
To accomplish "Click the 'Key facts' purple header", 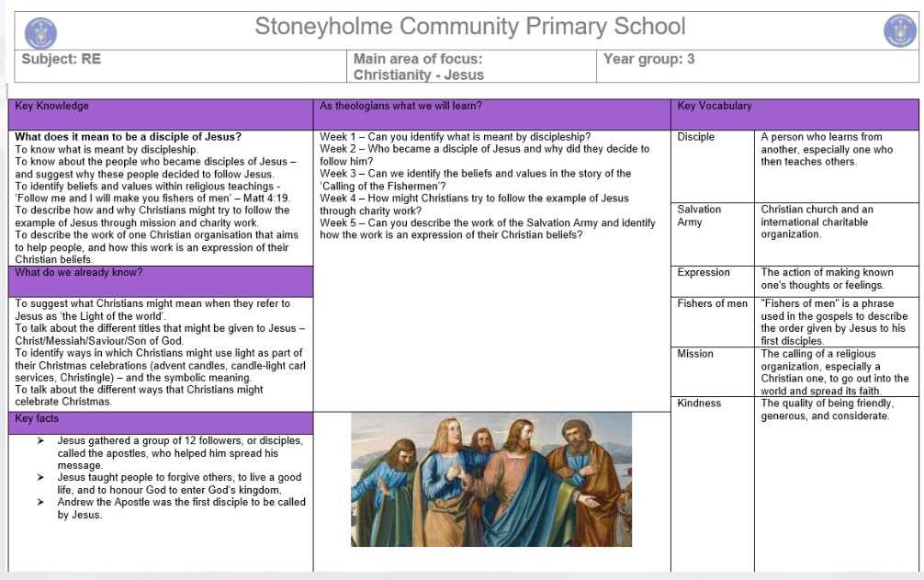I will 161,423.
